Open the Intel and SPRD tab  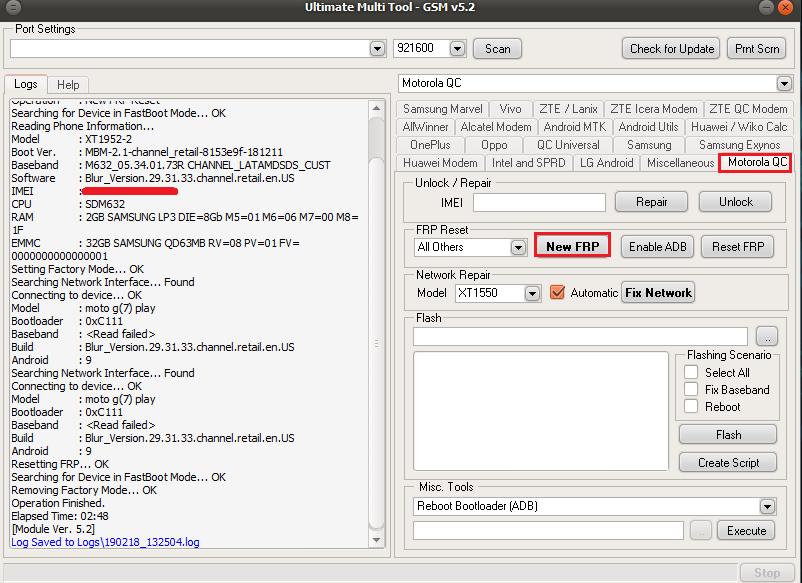point(528,163)
